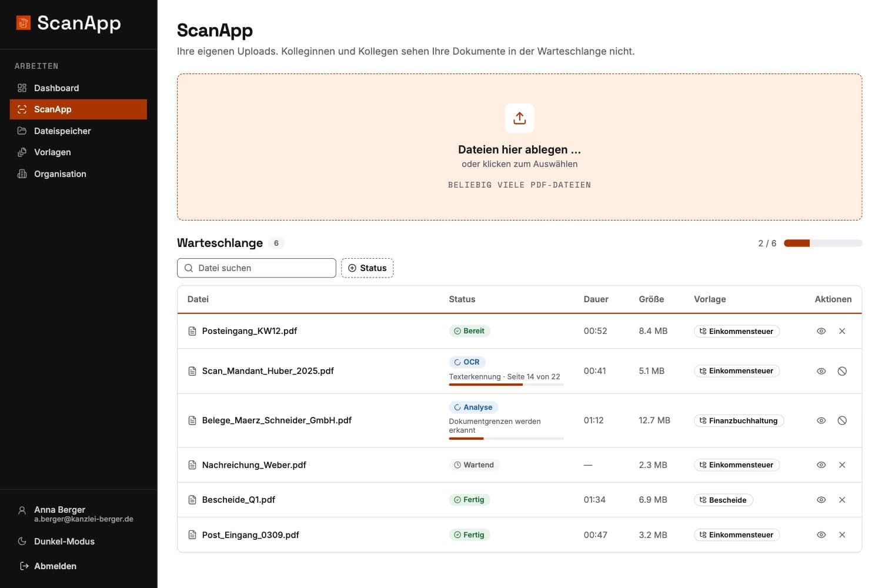This screenshot has width=882, height=588.
Task: Open Vorlagen from the sidebar
Action: [x=78, y=152]
